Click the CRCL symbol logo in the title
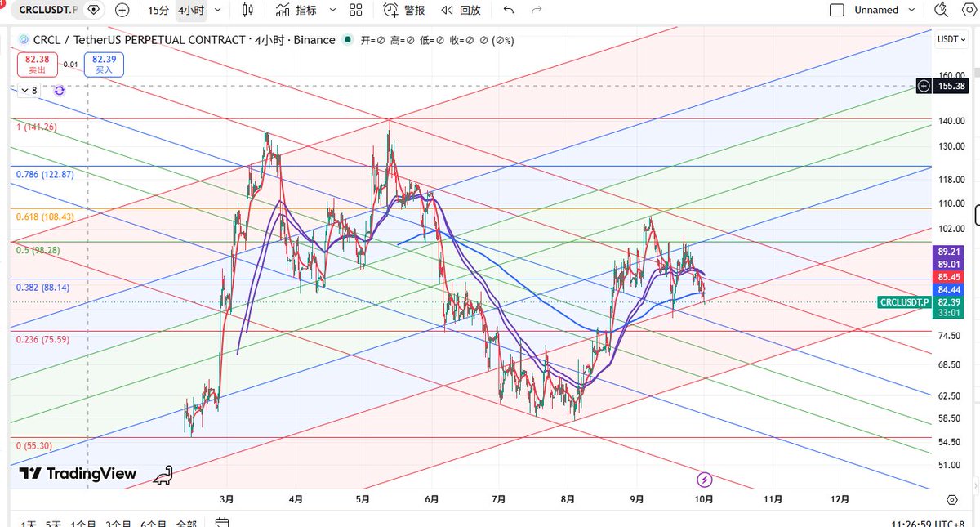This screenshot has width=980, height=527. pyautogui.click(x=23, y=39)
